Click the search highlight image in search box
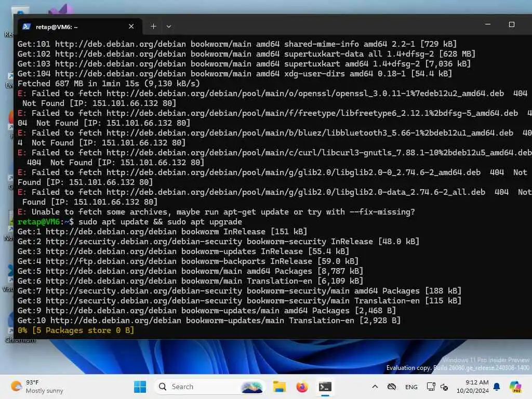 (x=251, y=387)
